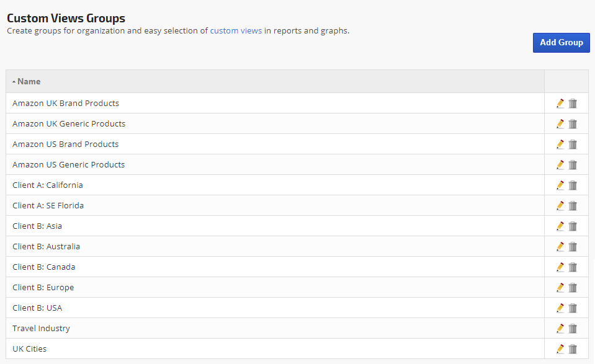The height and width of the screenshot is (364, 595).
Task: Delete the Client B: USA group
Action: coord(573,308)
